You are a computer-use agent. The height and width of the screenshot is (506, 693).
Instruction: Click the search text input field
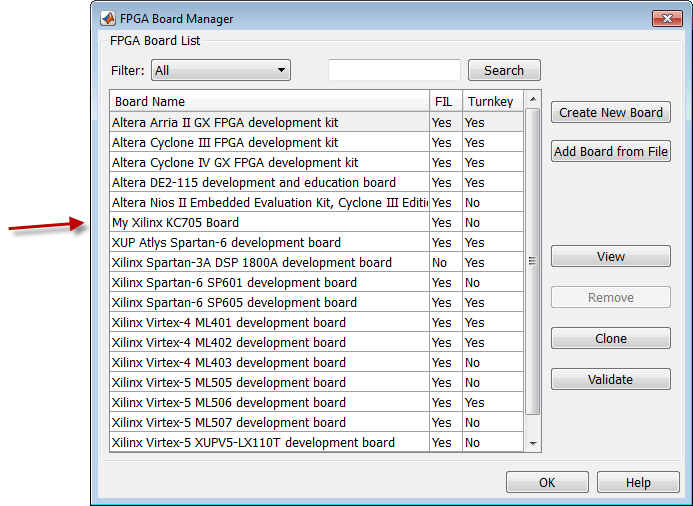(394, 70)
